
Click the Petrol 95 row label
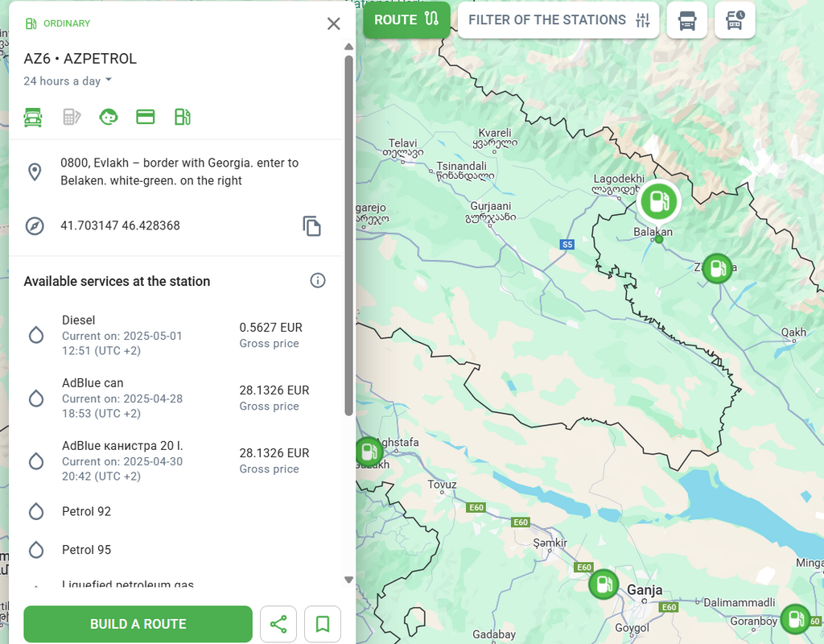(x=87, y=550)
